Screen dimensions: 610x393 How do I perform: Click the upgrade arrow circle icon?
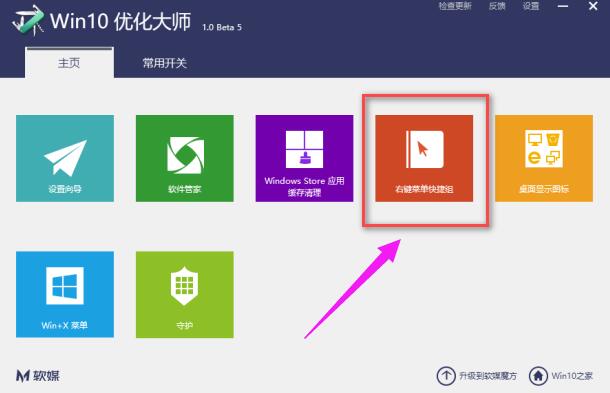(446, 376)
